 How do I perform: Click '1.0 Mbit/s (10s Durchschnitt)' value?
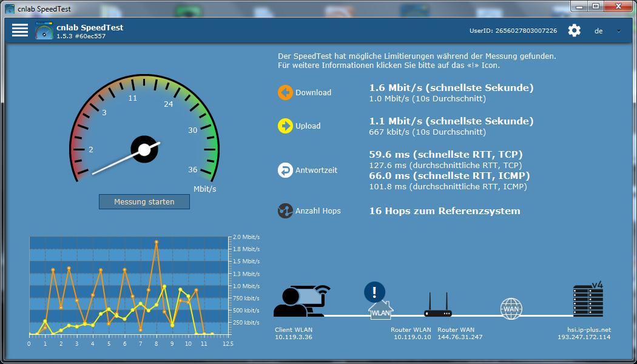(x=427, y=98)
